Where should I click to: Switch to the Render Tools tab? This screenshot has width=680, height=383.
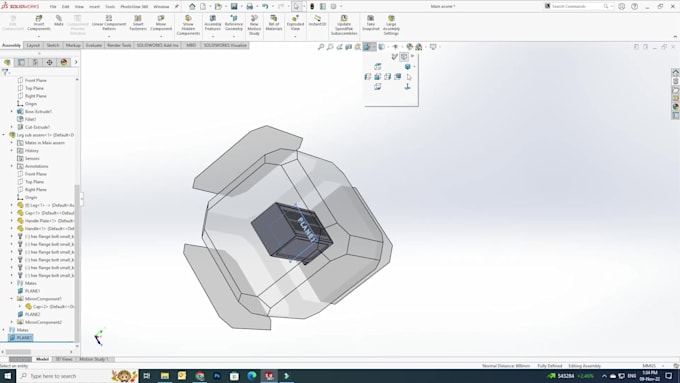[x=119, y=45]
